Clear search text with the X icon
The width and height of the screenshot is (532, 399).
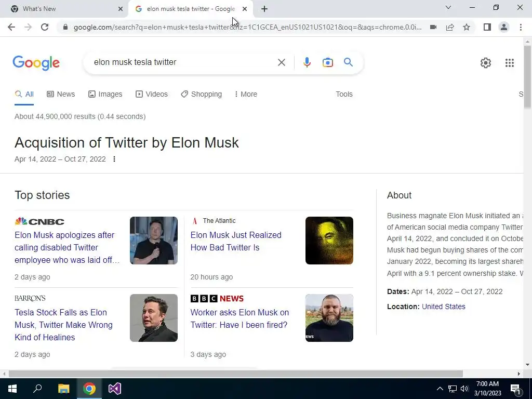[281, 62]
